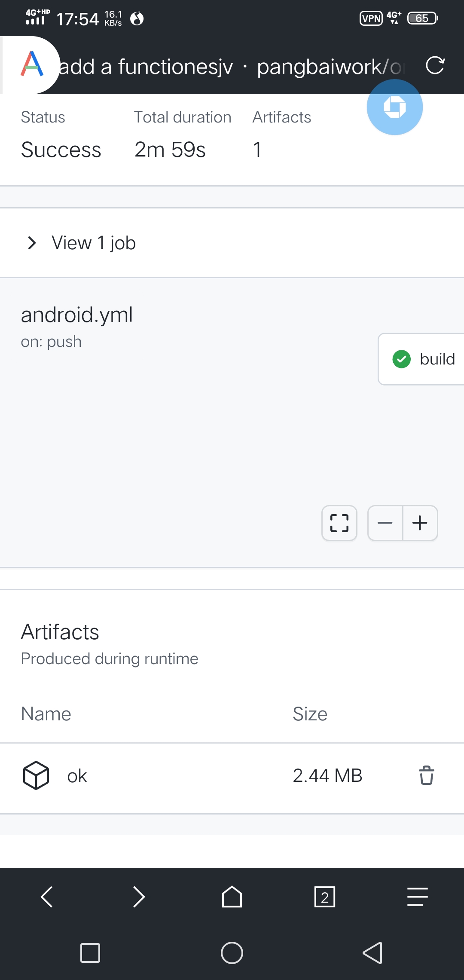
Task: Navigate back in the browser
Action: [46, 897]
